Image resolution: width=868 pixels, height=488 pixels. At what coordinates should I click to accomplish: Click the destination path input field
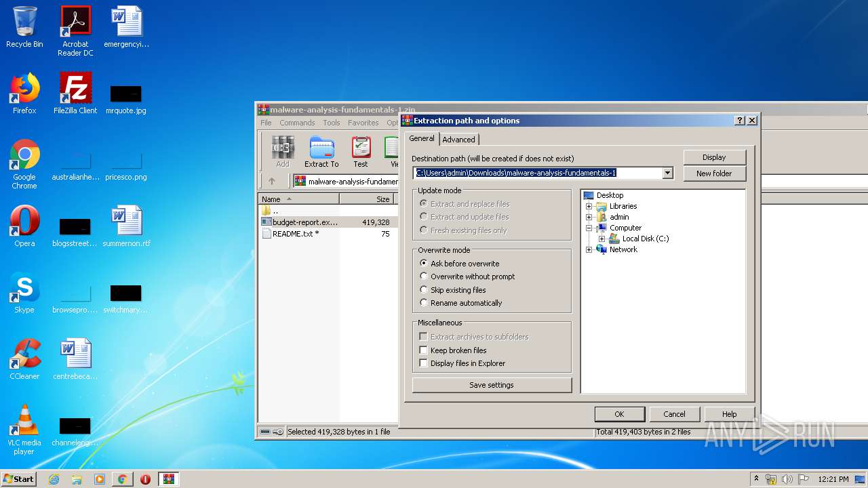click(538, 173)
